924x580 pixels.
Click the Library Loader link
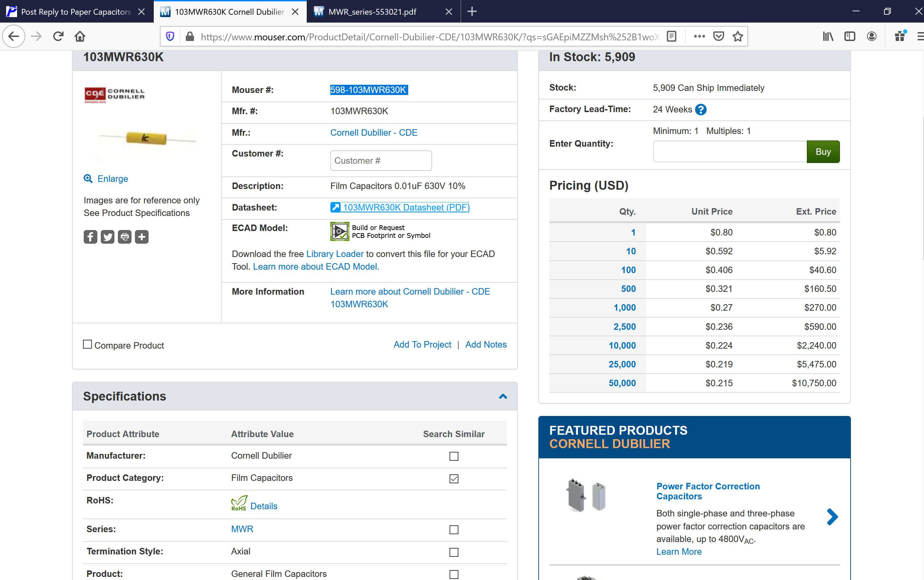335,254
